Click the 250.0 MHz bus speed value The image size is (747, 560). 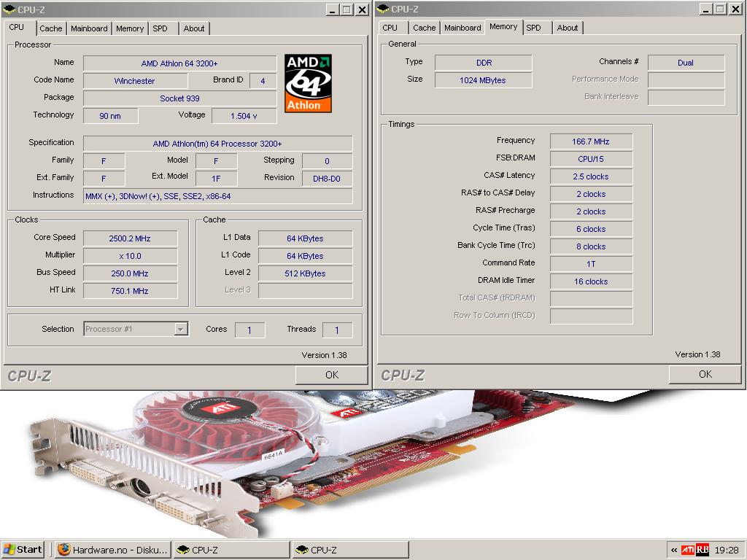click(x=130, y=273)
